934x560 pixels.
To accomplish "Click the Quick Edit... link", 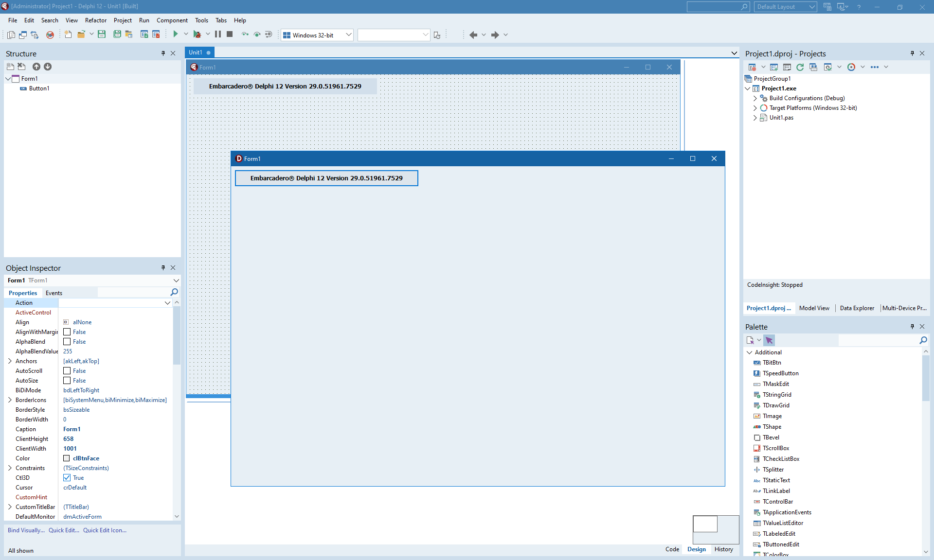I will click(64, 530).
